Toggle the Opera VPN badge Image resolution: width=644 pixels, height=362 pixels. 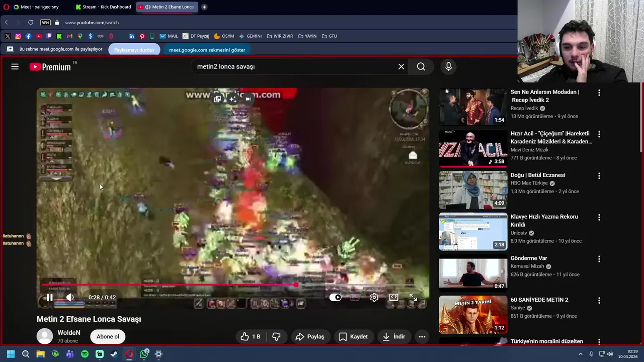[x=45, y=23]
